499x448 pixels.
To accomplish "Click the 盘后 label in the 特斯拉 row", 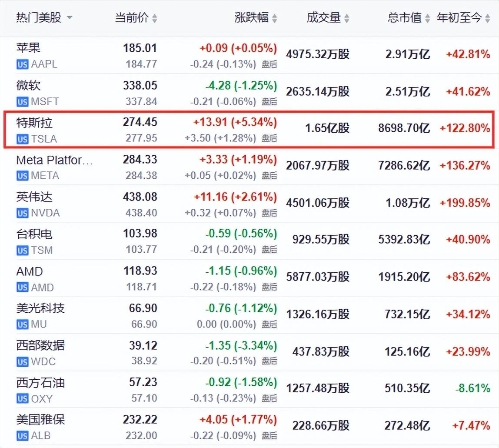I will pos(269,138).
